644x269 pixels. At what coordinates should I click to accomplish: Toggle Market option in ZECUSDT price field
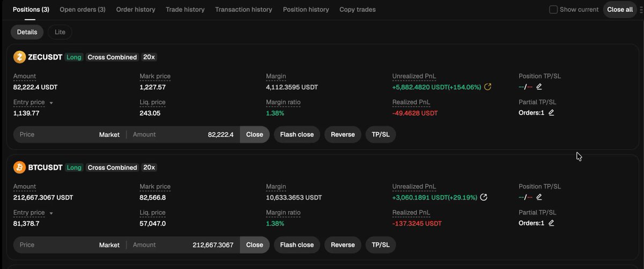pos(109,134)
